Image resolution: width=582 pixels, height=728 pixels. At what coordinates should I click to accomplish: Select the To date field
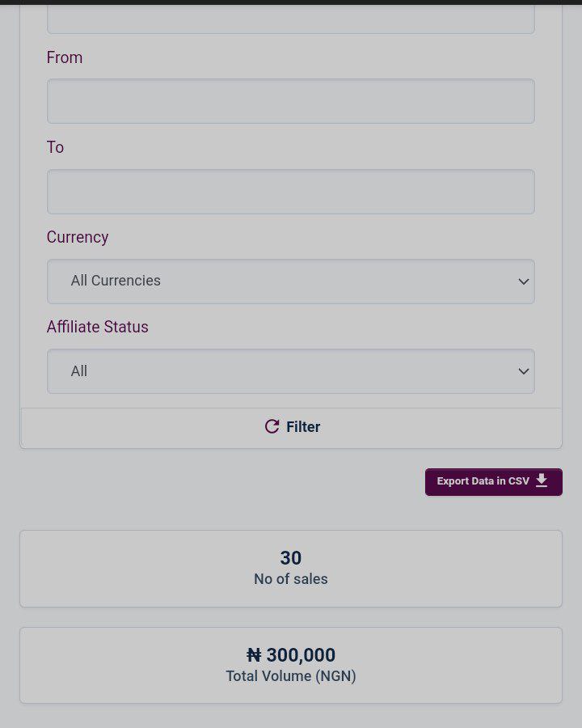coord(291,191)
